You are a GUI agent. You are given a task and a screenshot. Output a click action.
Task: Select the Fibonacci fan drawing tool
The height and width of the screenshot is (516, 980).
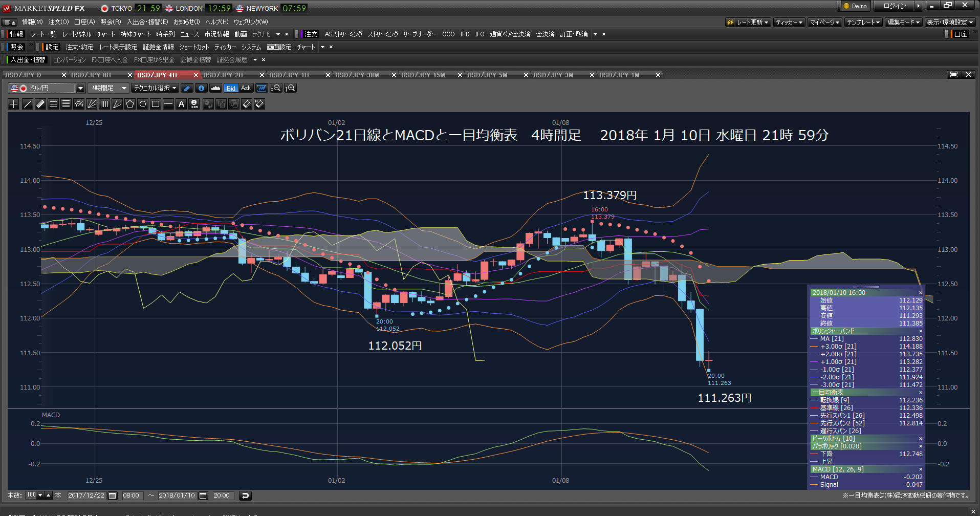(92, 104)
